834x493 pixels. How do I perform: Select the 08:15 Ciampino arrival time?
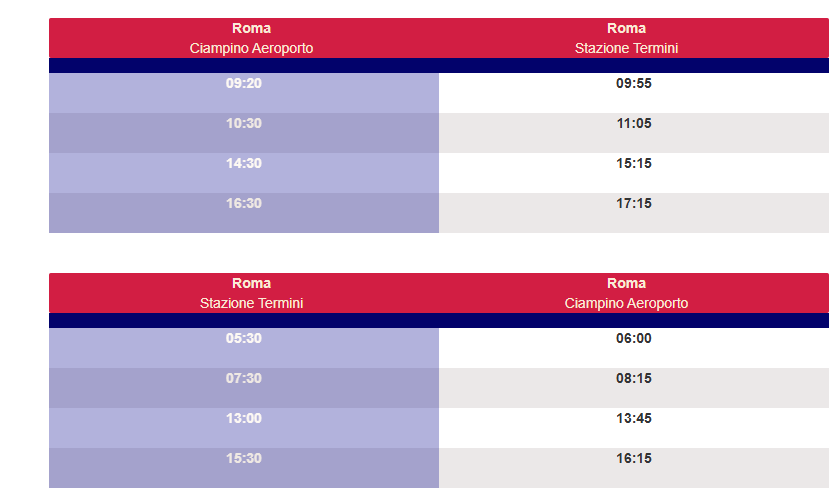point(633,378)
